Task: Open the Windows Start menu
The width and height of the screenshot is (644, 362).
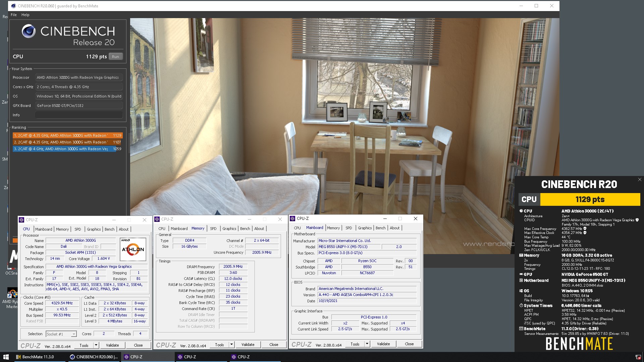Action: (6, 357)
